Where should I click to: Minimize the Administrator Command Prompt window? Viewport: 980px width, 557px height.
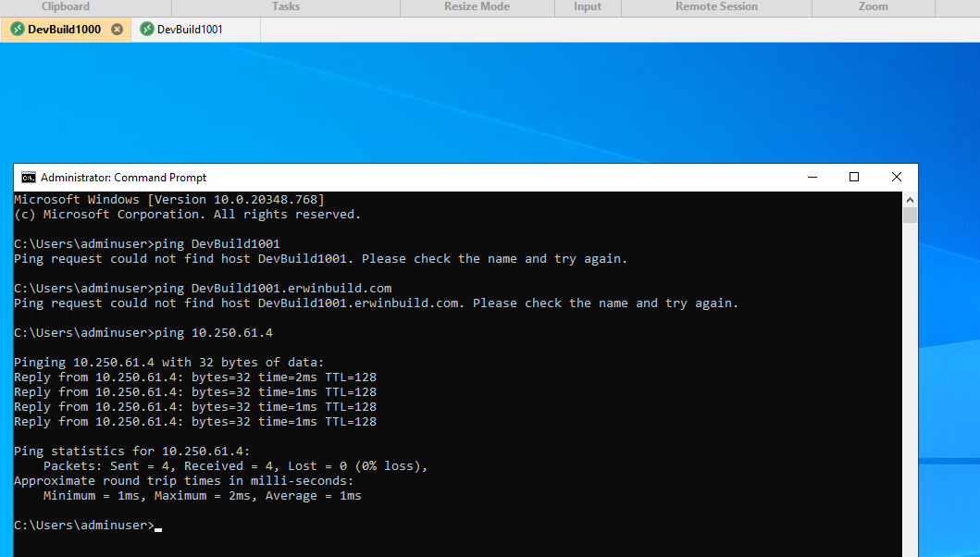(x=812, y=176)
